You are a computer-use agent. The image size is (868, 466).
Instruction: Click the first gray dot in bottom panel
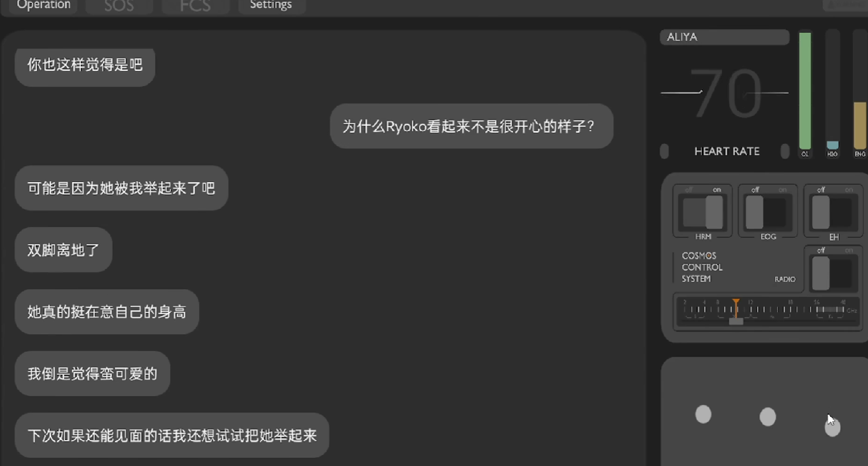pos(703,414)
